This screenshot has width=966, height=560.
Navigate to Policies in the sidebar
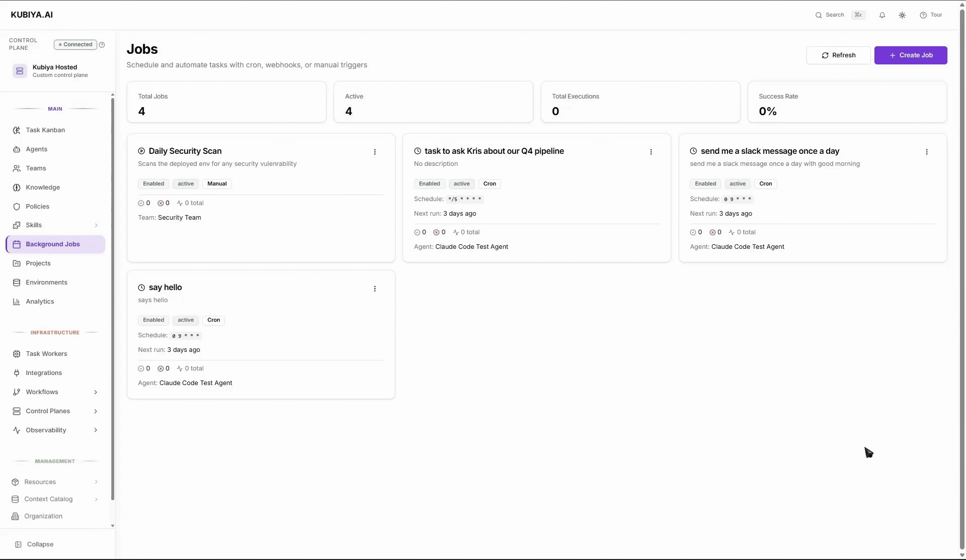pos(37,206)
